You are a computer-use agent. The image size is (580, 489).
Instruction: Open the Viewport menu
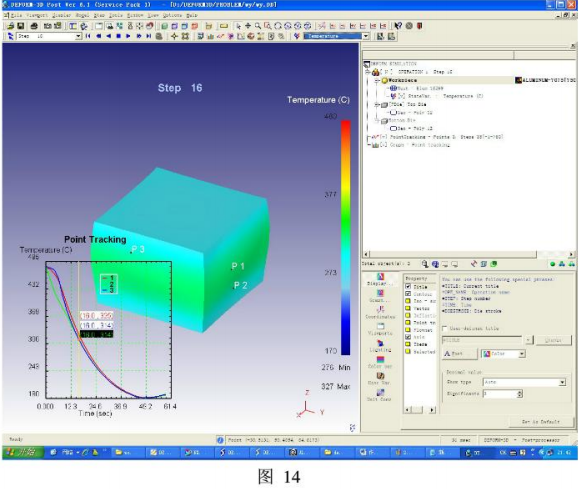pyautogui.click(x=37, y=15)
